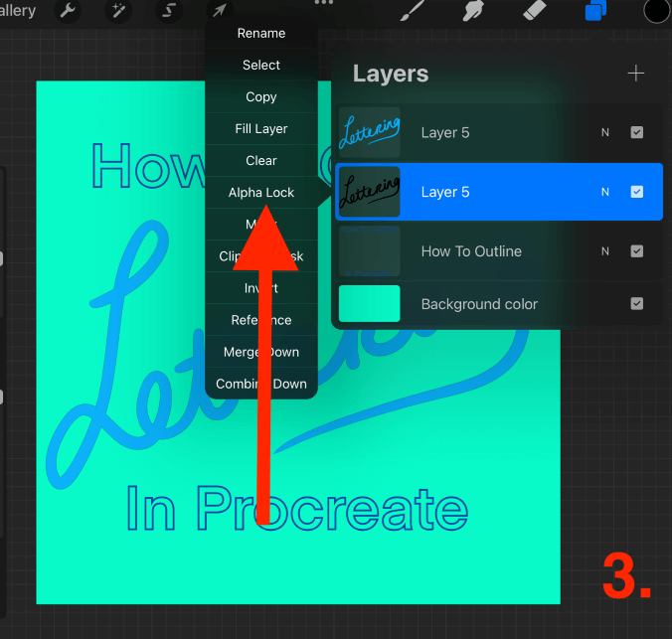Screen dimensions: 672x639
Task: Open blend mode N of selected Layer 5
Action: click(x=605, y=192)
